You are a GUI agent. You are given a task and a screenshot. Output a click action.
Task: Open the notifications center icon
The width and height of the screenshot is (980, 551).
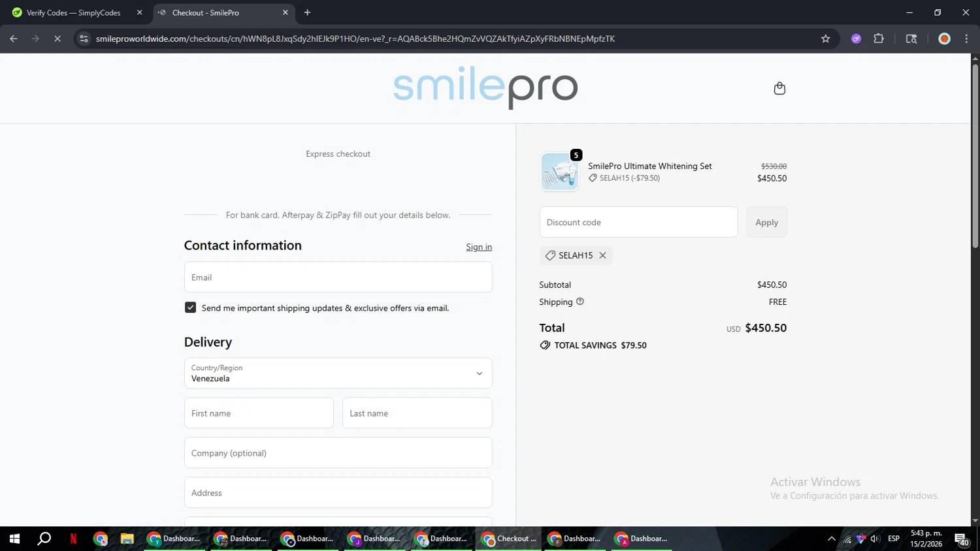(x=962, y=539)
